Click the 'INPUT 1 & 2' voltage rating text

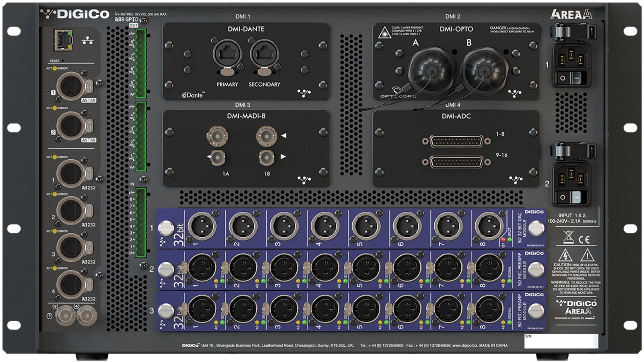pyautogui.click(x=572, y=218)
